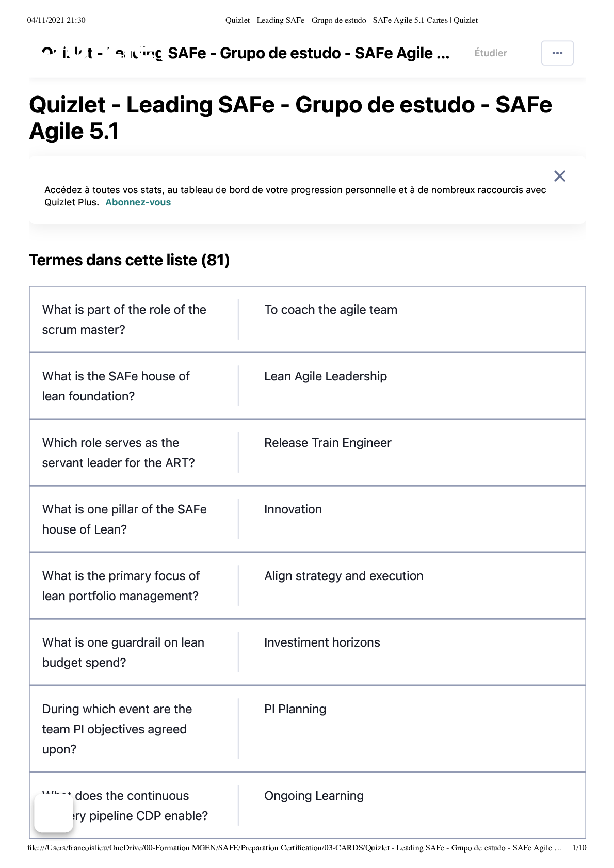The width and height of the screenshot is (614, 868).
Task: Click the 'Lean Agile Leadership' definition
Action: point(326,376)
